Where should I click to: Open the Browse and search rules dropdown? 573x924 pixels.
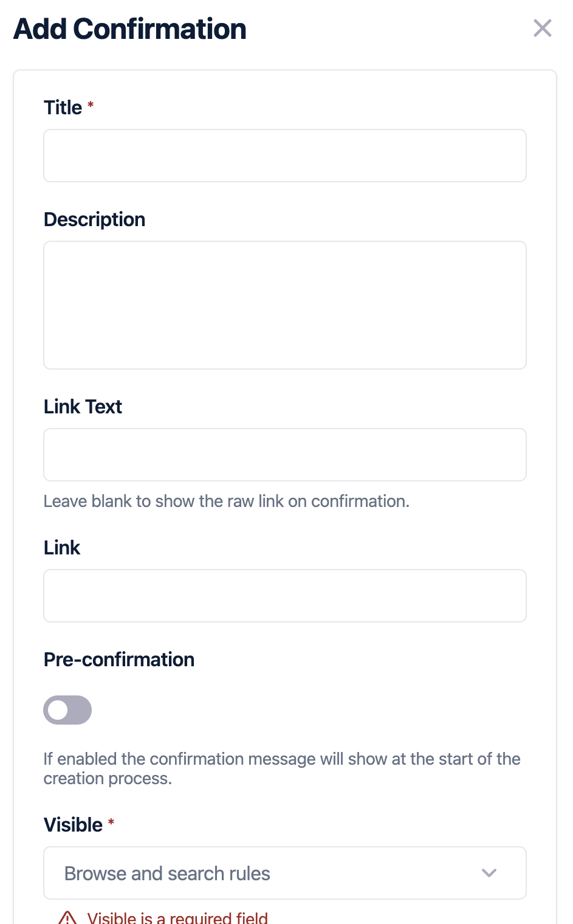[x=267, y=873]
